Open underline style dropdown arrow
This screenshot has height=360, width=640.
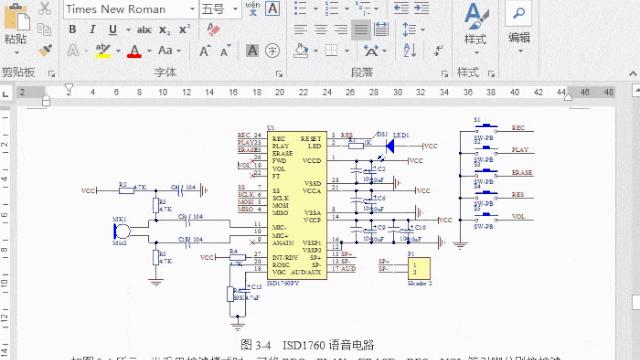click(x=128, y=30)
